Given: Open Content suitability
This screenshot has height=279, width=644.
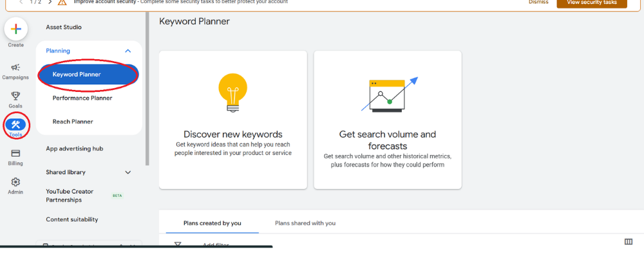Looking at the screenshot, I should (x=72, y=220).
